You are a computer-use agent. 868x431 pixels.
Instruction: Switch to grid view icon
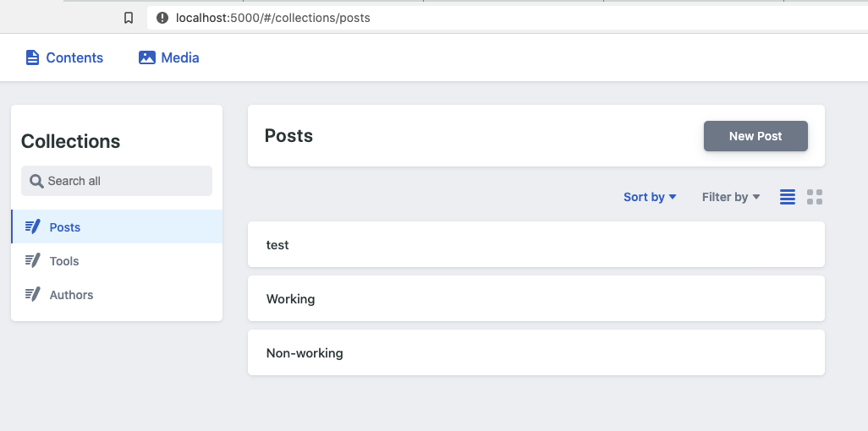pyautogui.click(x=815, y=197)
